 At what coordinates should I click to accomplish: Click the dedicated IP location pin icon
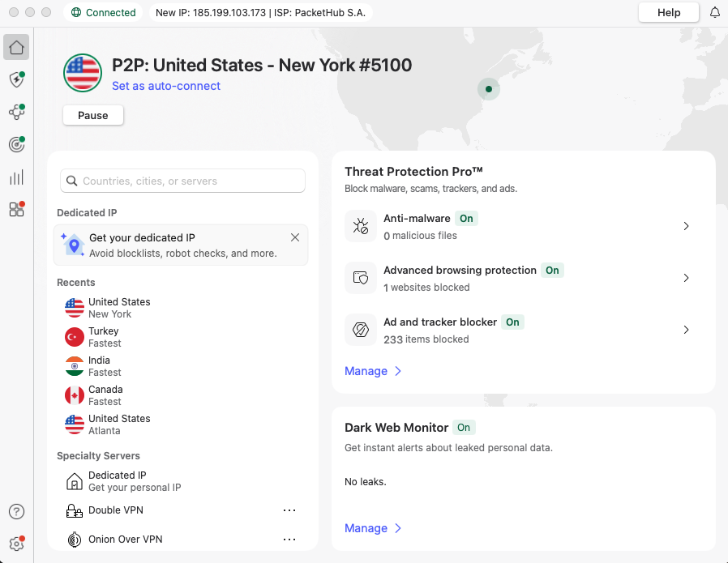73,245
